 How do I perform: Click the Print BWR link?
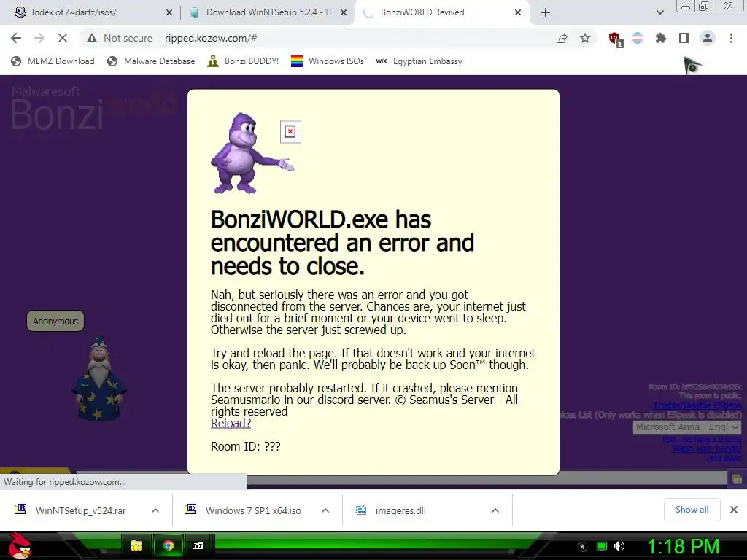click(724, 458)
